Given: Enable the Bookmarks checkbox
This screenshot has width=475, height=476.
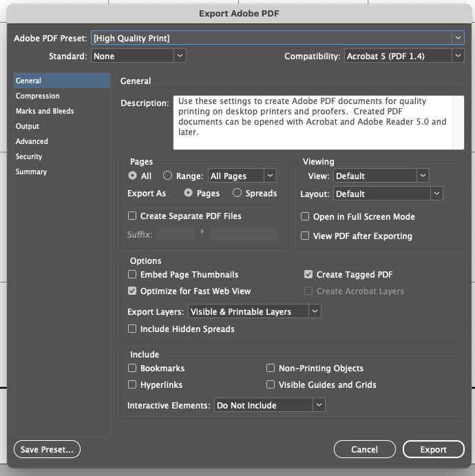Looking at the screenshot, I should (132, 368).
